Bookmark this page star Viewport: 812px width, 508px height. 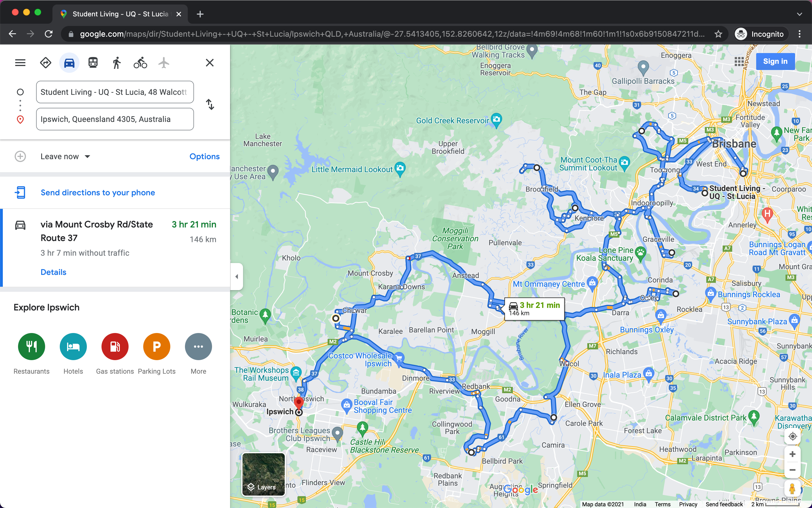[x=718, y=34]
